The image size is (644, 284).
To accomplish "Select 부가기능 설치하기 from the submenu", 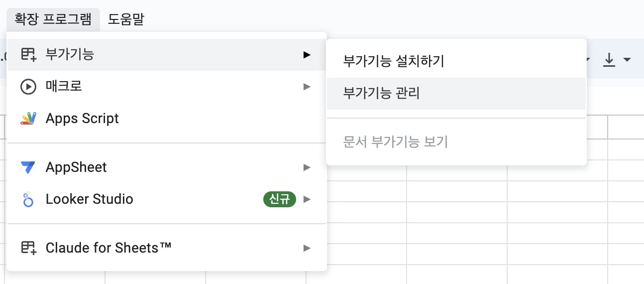I will (x=393, y=61).
